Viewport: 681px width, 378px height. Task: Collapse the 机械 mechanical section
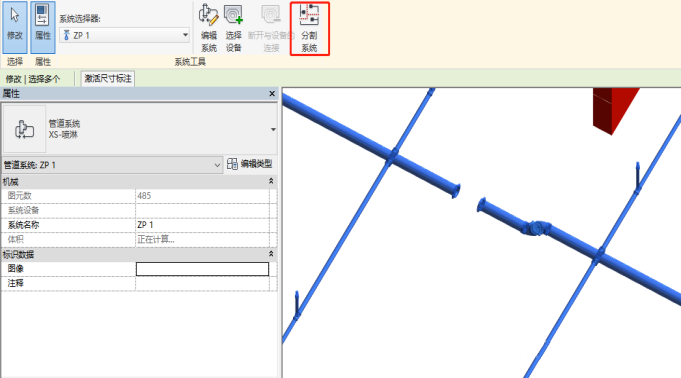click(x=271, y=181)
